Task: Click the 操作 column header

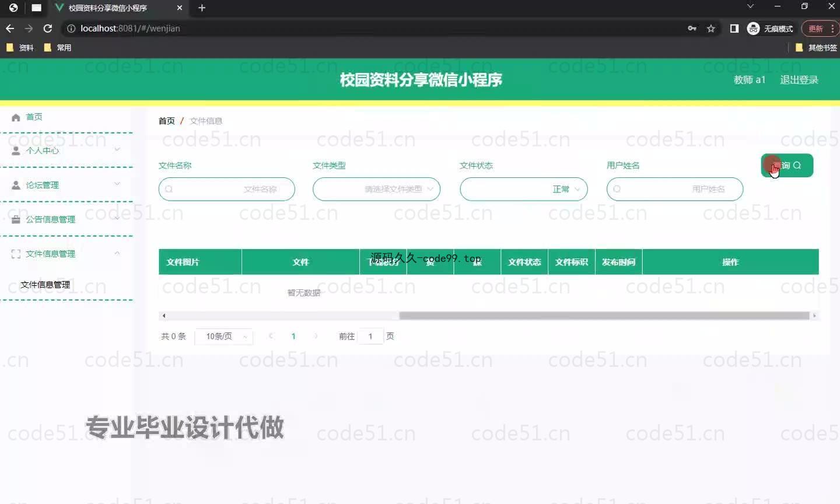Action: pos(730,262)
